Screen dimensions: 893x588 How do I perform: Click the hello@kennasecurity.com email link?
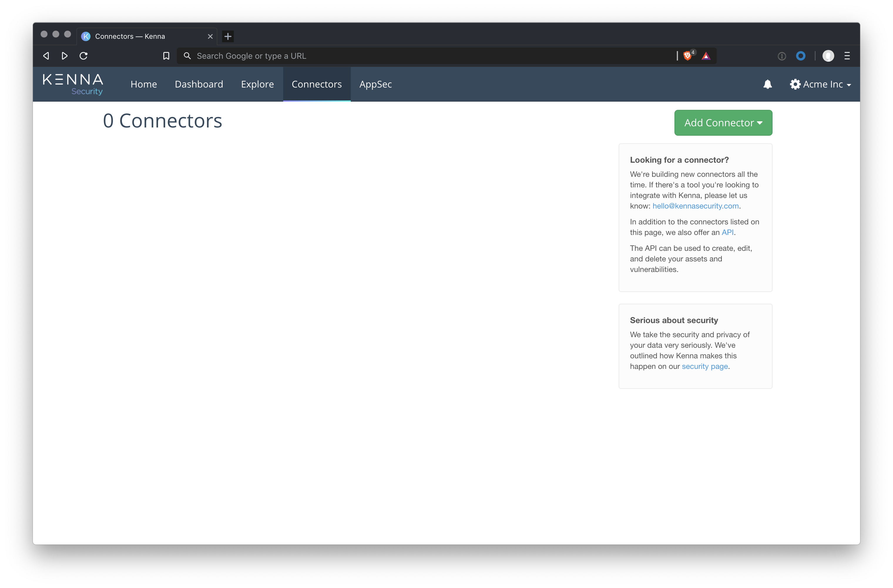pyautogui.click(x=695, y=206)
